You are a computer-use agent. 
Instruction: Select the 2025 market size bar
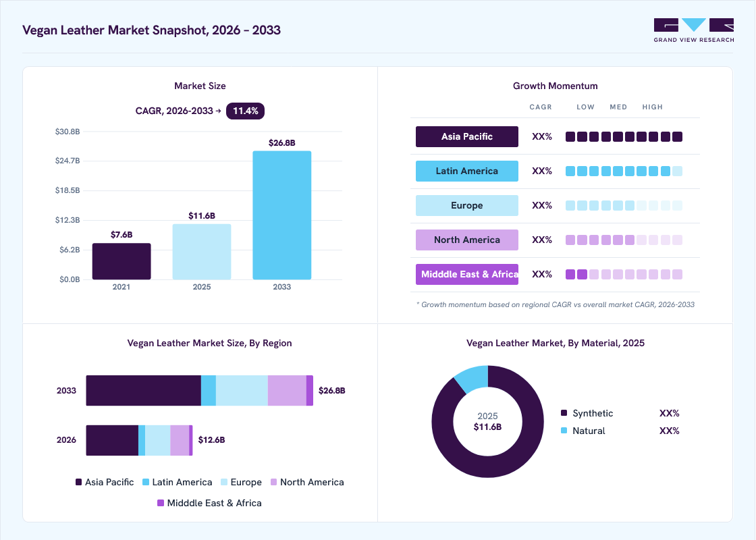click(202, 252)
